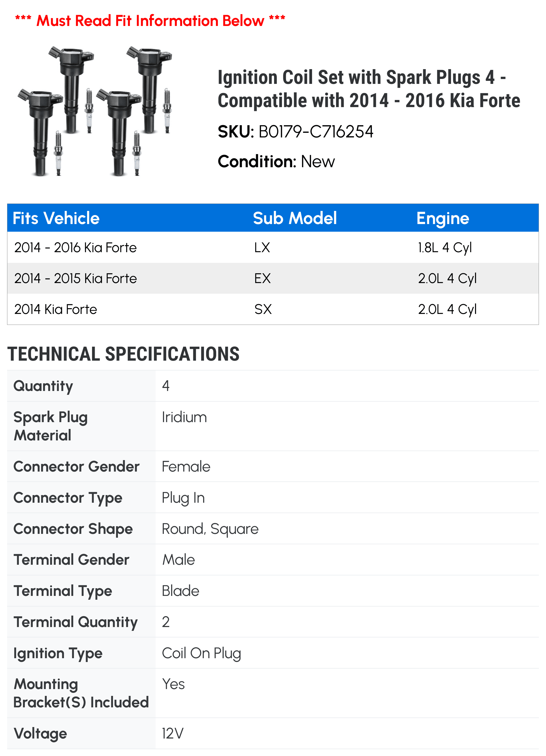Select the 2014 - 2016 Kia Forte row
Viewport: 546px width, 756px height.
coord(273,247)
